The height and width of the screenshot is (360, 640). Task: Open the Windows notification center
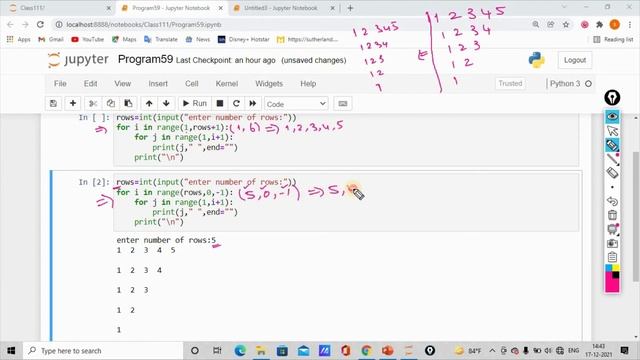coord(625,351)
